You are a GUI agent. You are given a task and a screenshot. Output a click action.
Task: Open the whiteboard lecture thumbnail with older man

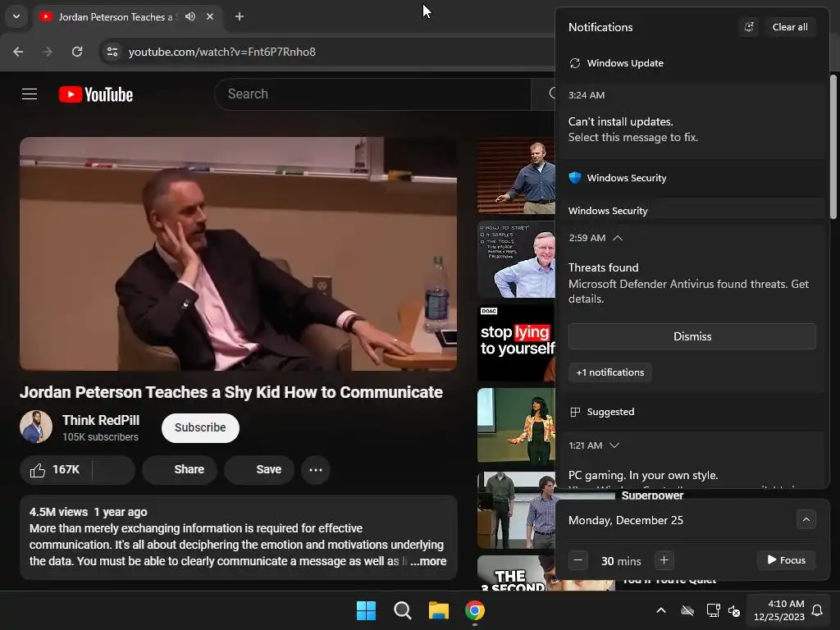516,259
